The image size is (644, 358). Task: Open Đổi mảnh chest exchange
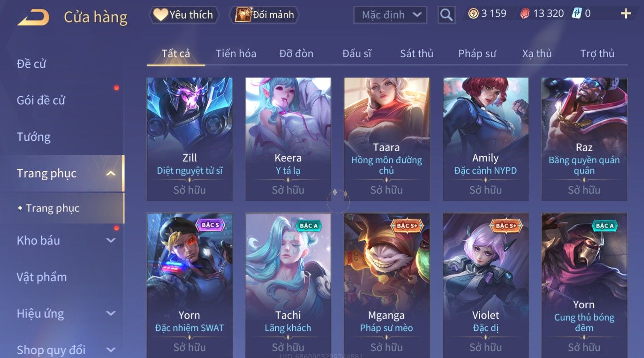tap(264, 15)
